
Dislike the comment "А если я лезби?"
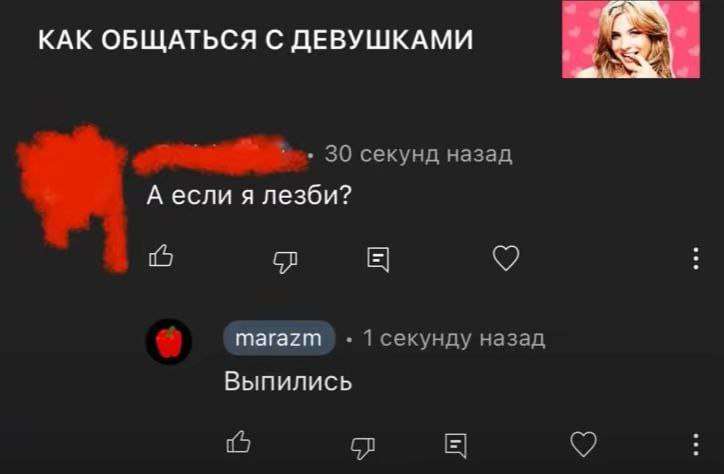(285, 262)
